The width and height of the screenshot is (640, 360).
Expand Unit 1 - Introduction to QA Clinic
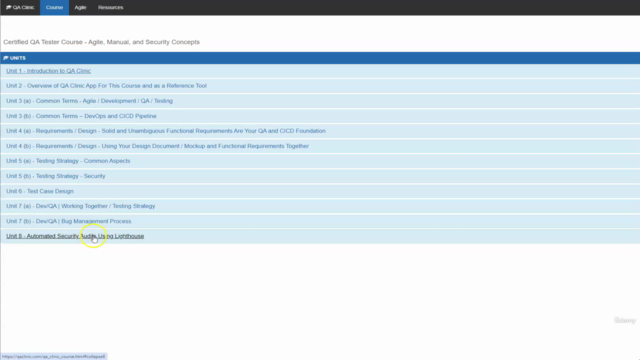(x=49, y=71)
